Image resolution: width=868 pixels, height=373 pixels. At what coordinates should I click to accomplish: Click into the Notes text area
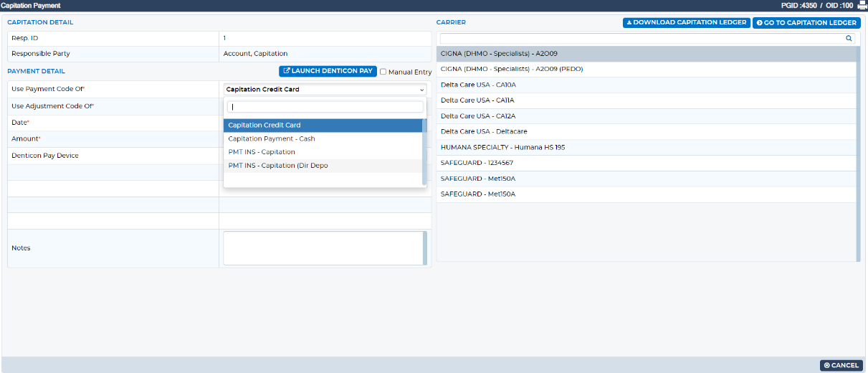pos(323,248)
